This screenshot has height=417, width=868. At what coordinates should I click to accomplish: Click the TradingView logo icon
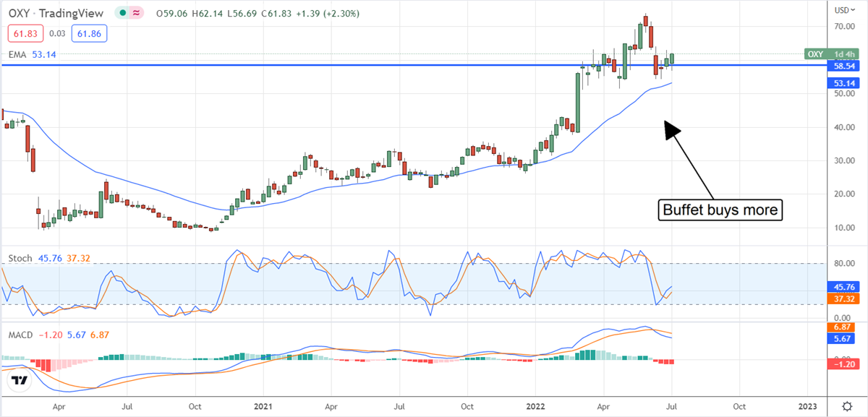pyautogui.click(x=20, y=381)
